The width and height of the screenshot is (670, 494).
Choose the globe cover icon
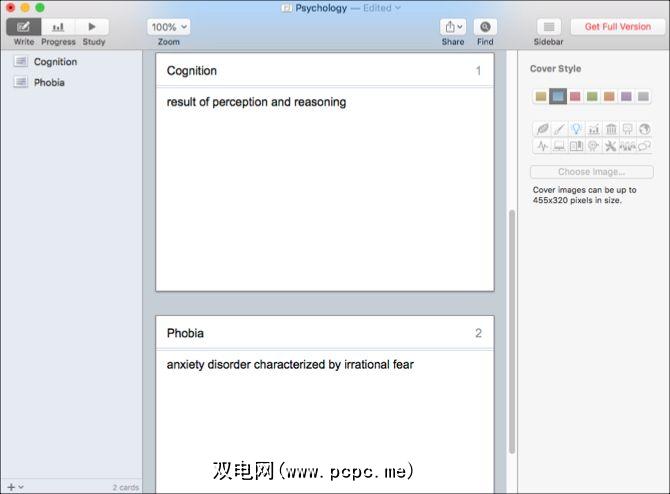click(645, 129)
